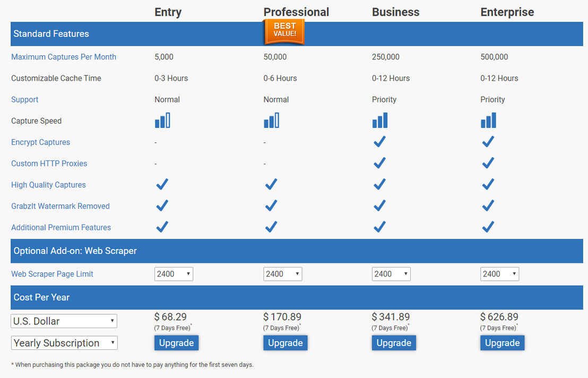Click the 0-6 Hours cache time value

coord(280,79)
